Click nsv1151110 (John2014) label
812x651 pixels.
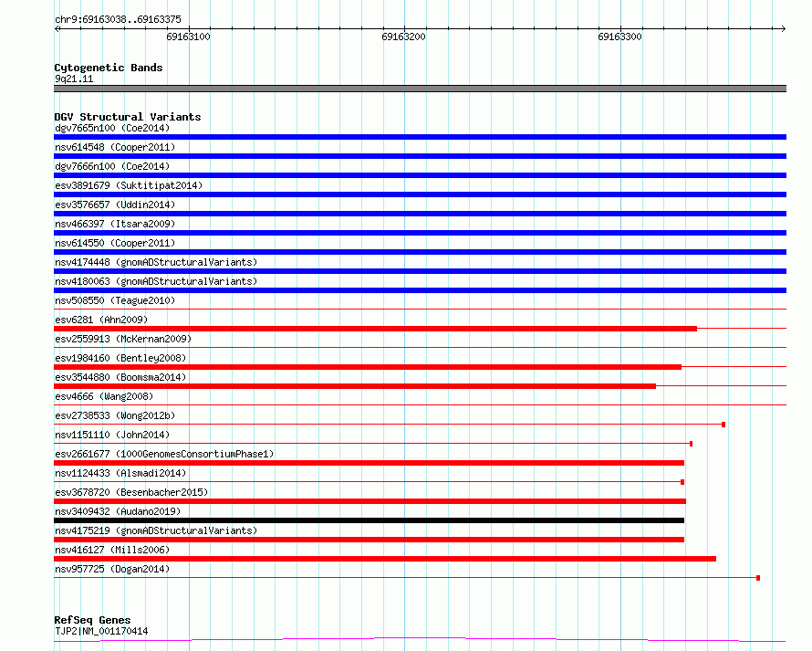(112, 435)
